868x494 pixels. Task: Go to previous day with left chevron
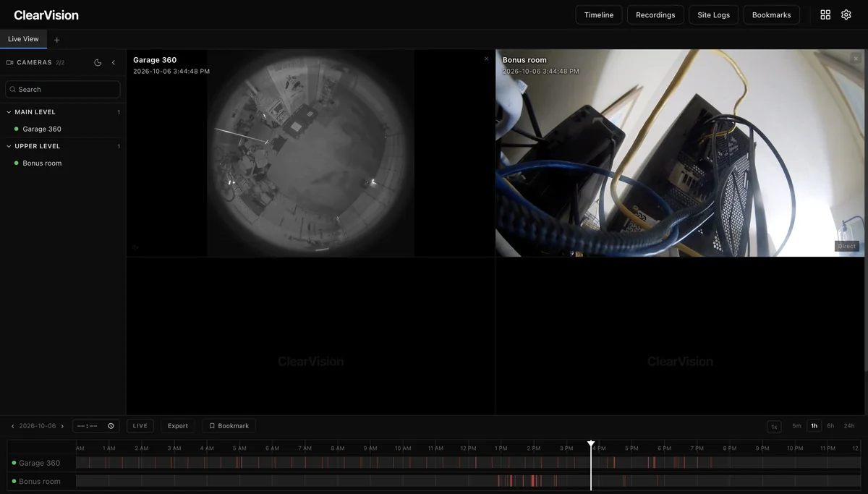(12, 426)
